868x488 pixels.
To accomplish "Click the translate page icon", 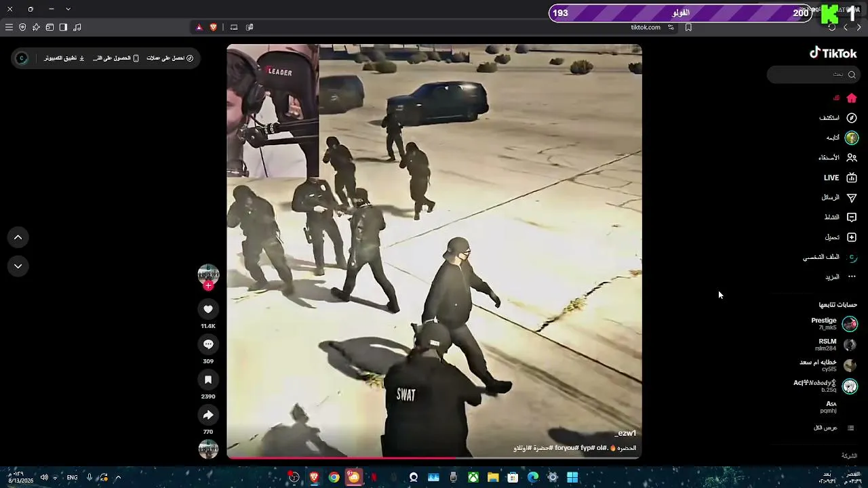I will tap(250, 27).
